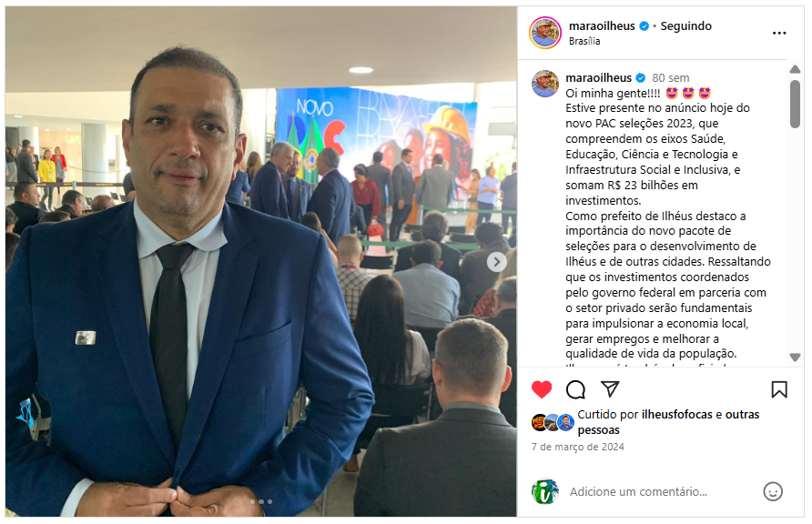This screenshot has width=812, height=524.
Task: Click scrollbar up arrow in caption
Action: 795,69
